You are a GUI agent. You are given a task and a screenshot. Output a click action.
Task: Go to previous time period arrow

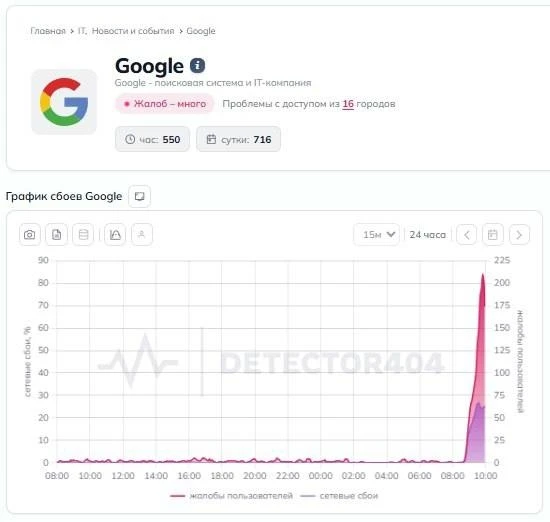pyautogui.click(x=467, y=234)
